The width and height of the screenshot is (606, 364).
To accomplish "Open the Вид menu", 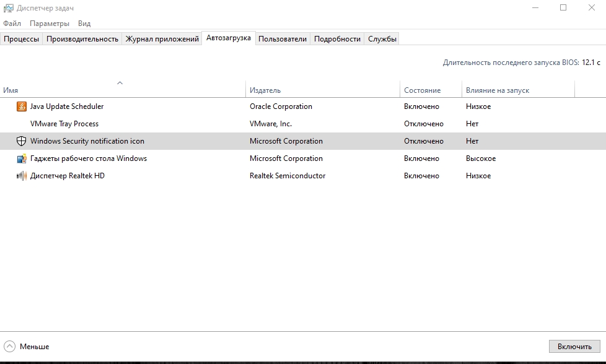I will (x=84, y=24).
